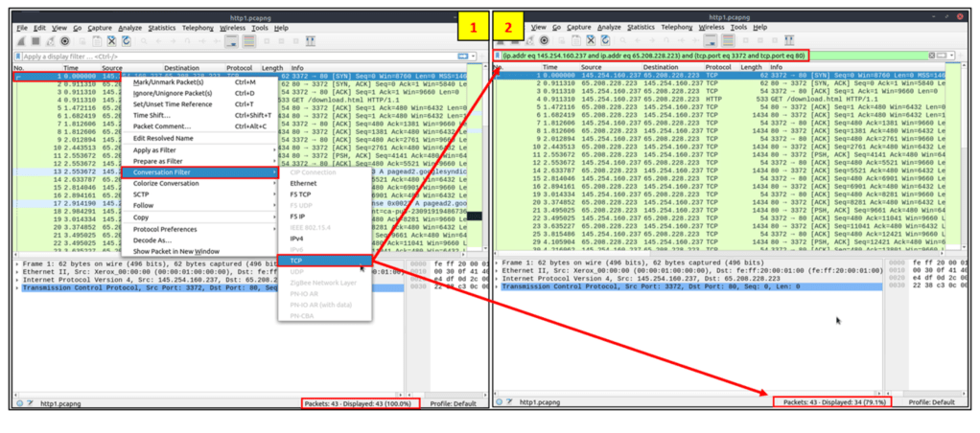Click the shark fin start capture icon in left window
This screenshot has width=980, height=433.
click(x=20, y=41)
